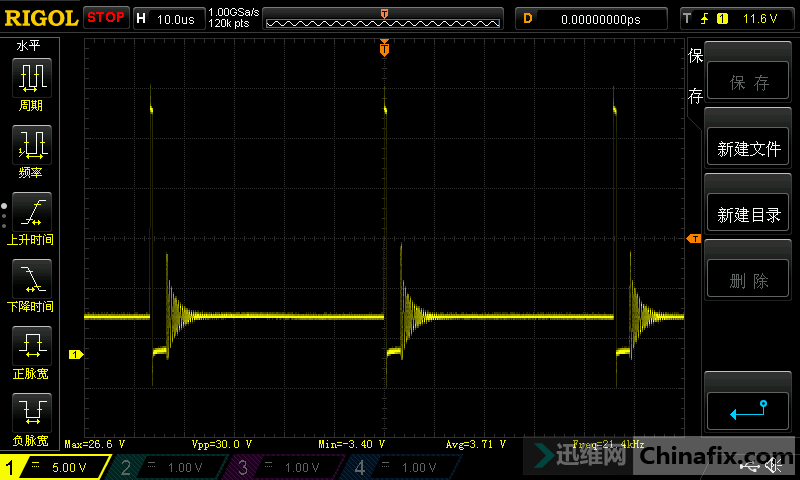This screenshot has width=800, height=480.
Task: Choose 新建目录 to create a new directory
Action: 749,215
